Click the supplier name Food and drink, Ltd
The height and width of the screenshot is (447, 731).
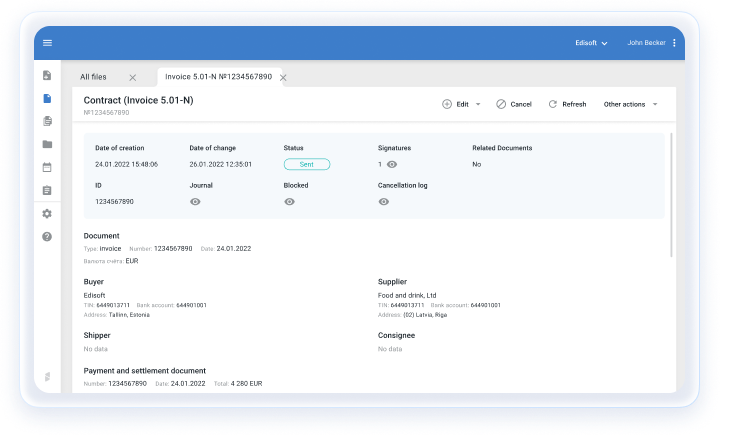click(x=407, y=296)
